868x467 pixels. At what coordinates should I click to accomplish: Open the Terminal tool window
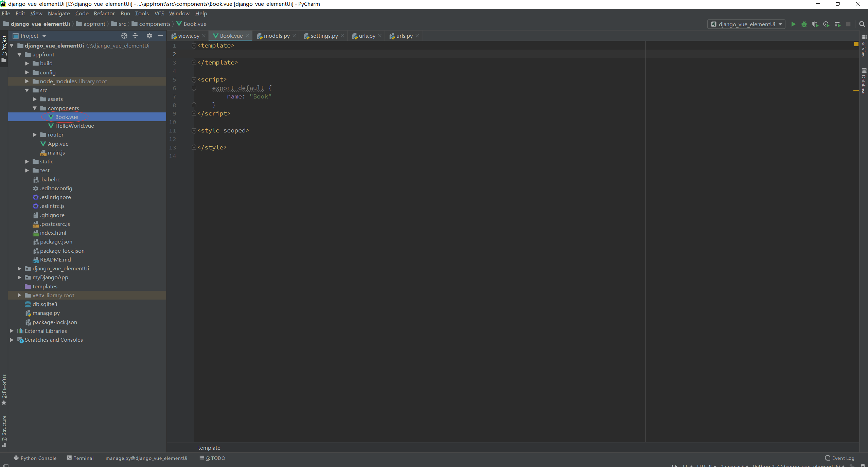tap(80, 458)
